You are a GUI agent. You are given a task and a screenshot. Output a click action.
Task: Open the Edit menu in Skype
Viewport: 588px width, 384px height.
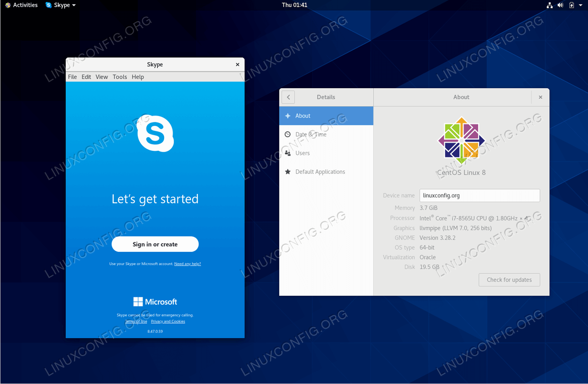[86, 77]
